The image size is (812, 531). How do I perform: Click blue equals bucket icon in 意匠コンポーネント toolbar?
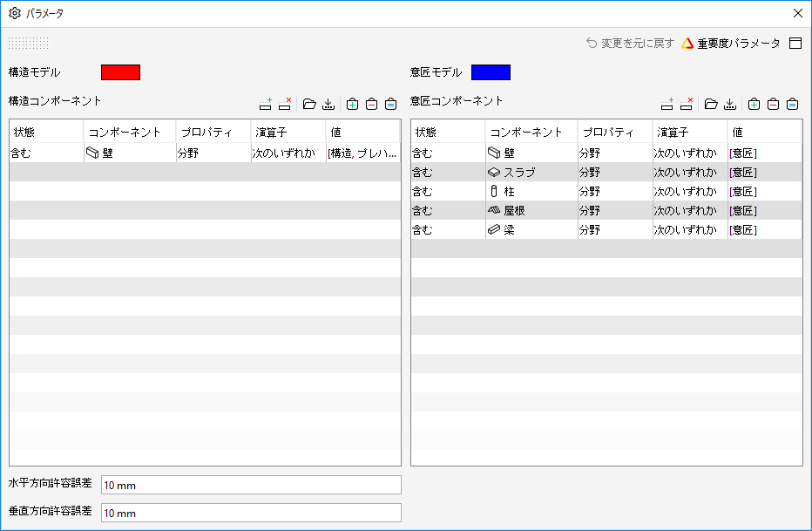pyautogui.click(x=793, y=104)
